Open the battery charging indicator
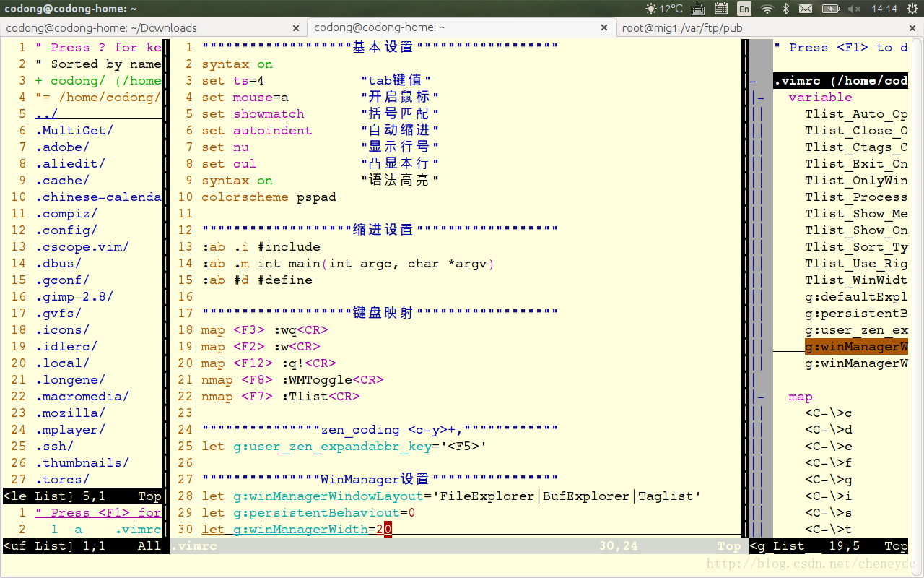Image resolution: width=924 pixels, height=578 pixels. [x=831, y=9]
